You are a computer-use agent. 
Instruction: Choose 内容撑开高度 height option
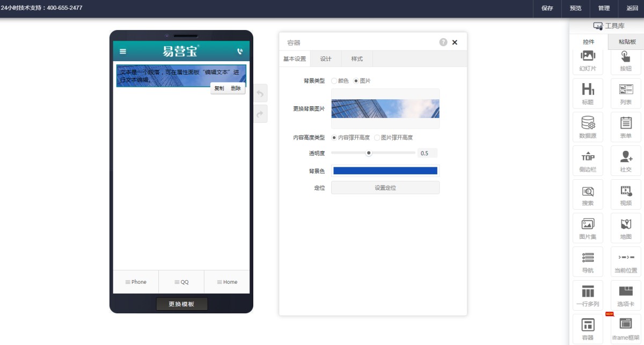point(334,137)
